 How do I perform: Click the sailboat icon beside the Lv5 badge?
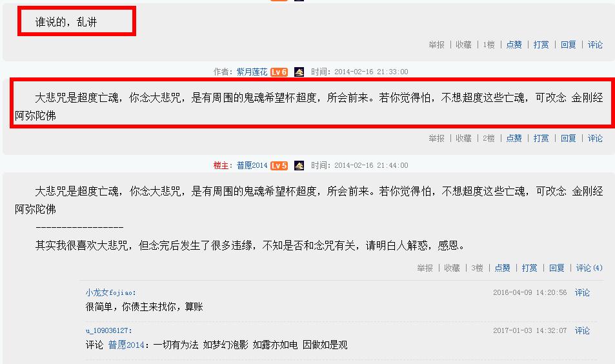[x=299, y=165]
